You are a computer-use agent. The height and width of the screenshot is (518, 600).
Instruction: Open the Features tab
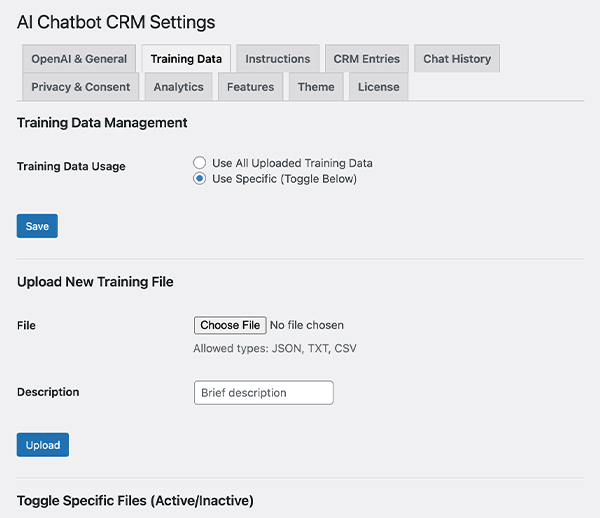pyautogui.click(x=250, y=87)
